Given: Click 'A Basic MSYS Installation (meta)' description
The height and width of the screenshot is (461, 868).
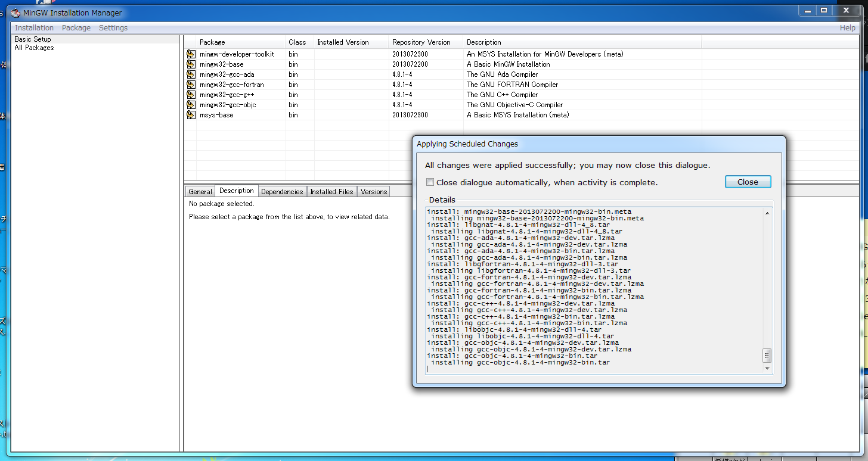Looking at the screenshot, I should tap(517, 115).
